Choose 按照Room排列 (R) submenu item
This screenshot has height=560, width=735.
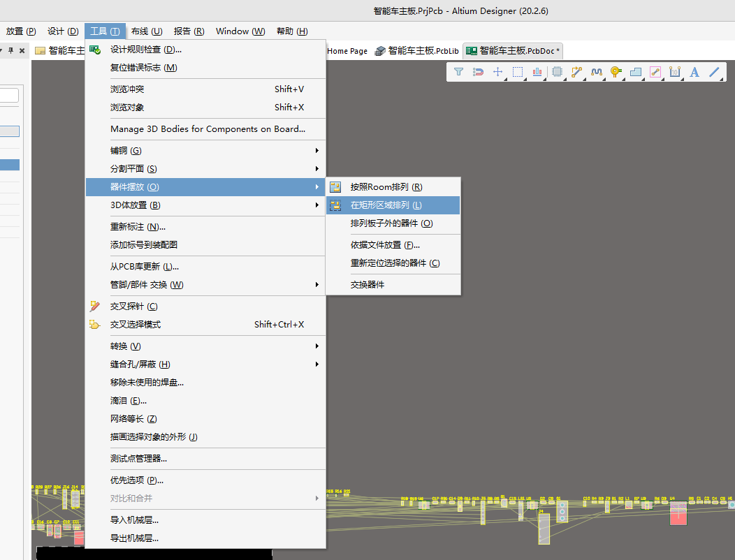point(393,187)
